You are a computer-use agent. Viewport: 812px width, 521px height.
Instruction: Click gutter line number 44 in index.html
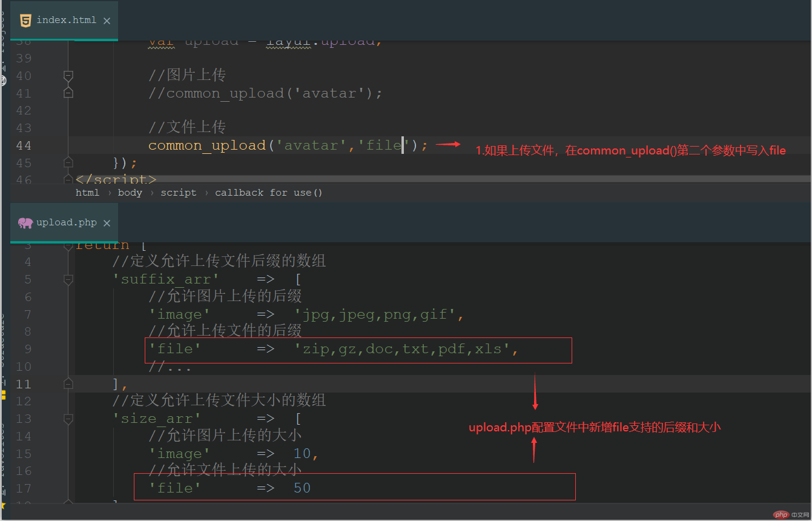[24, 145]
